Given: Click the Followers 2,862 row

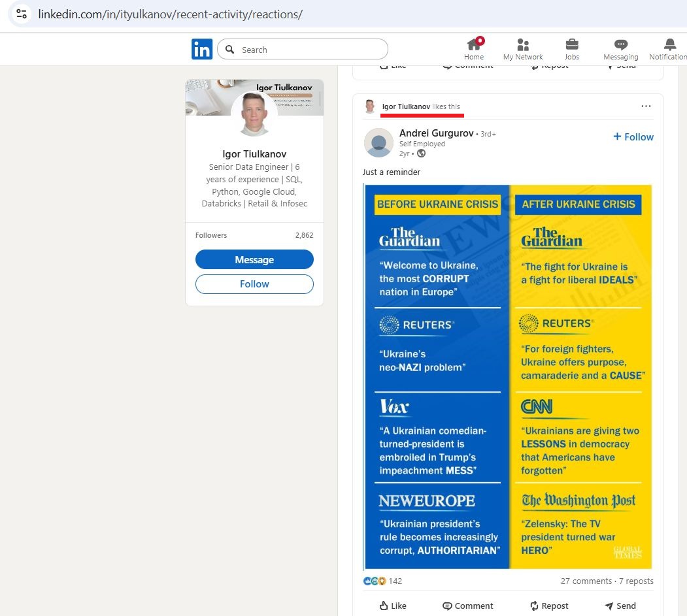Looking at the screenshot, I should tap(254, 235).
